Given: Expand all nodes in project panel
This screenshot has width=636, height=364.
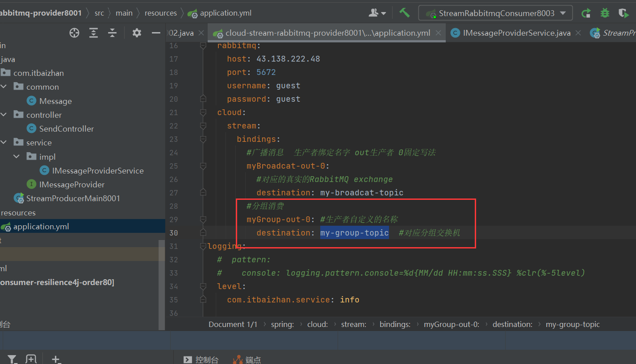Looking at the screenshot, I should click(x=93, y=33).
